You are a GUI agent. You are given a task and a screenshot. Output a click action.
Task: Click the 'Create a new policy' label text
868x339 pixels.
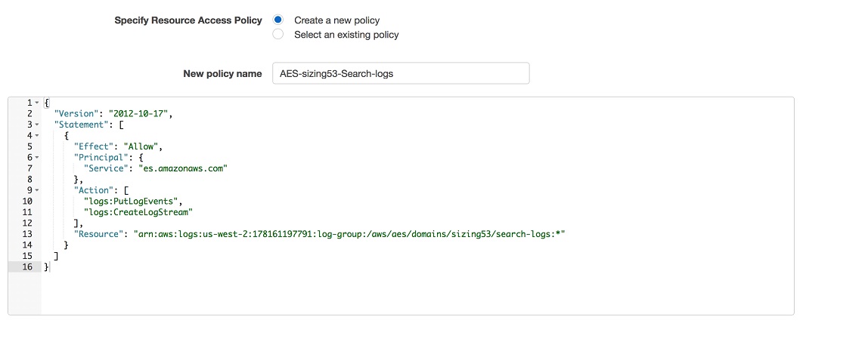[336, 20]
